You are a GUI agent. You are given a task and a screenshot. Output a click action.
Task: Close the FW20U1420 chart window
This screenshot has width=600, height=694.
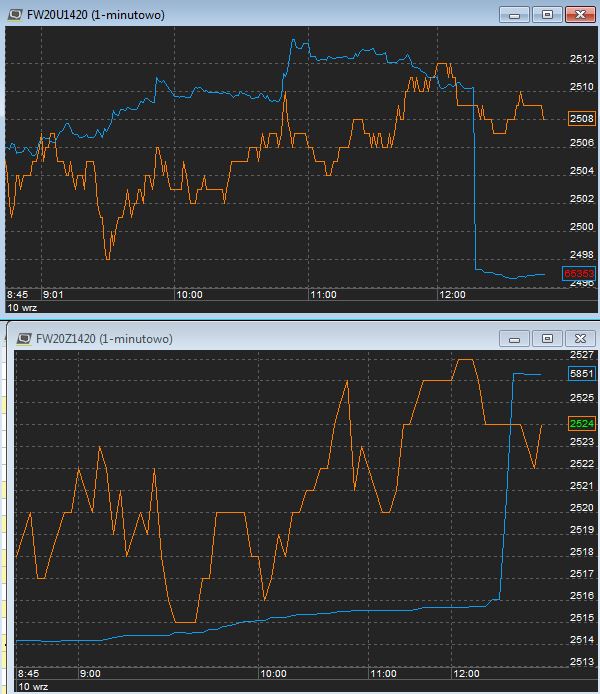click(580, 15)
